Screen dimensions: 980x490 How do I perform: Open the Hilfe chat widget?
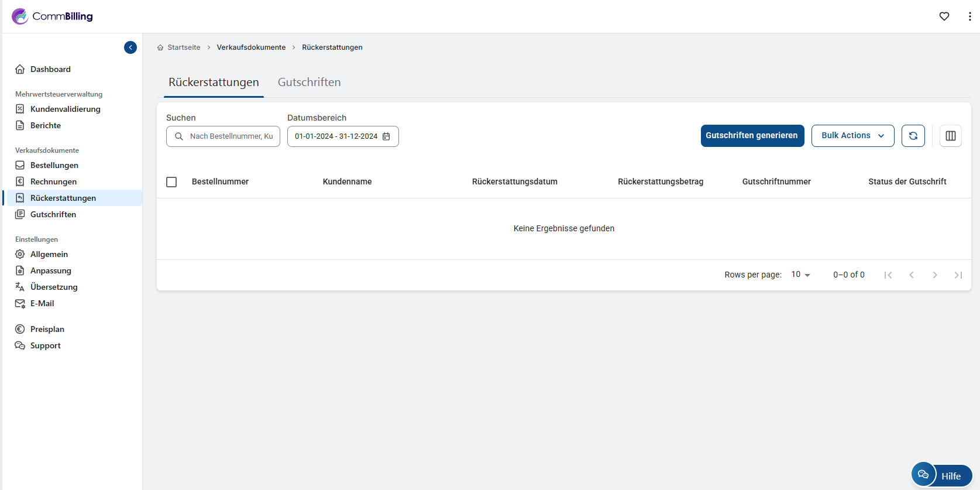[941, 475]
